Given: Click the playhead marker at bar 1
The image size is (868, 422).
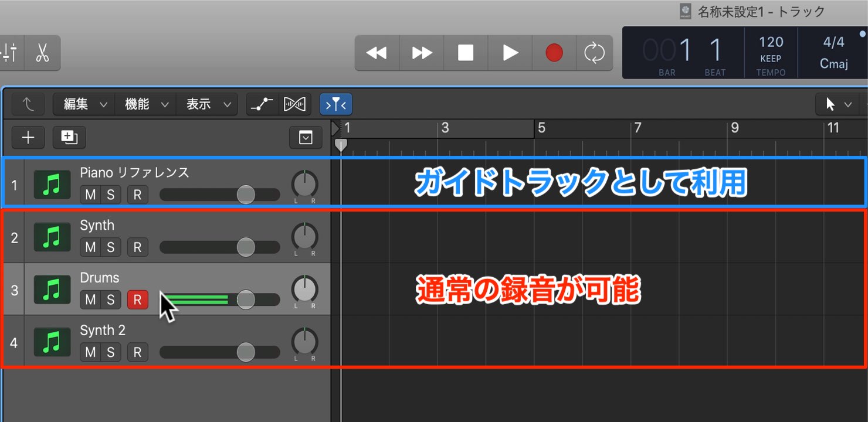Looking at the screenshot, I should 340,145.
